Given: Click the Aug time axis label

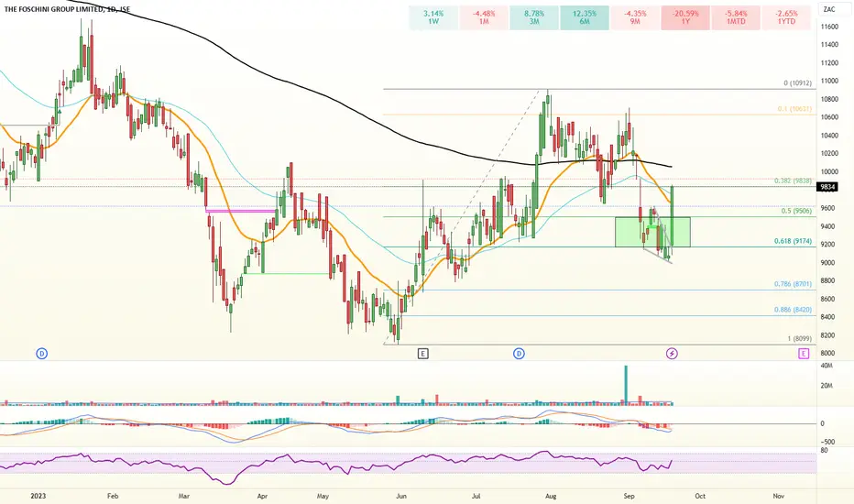Looking at the screenshot, I should point(552,497).
